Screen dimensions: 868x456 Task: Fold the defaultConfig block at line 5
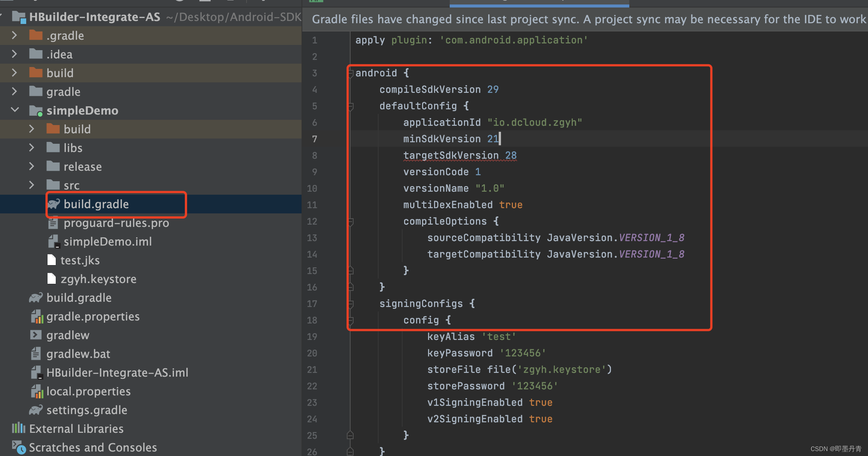pyautogui.click(x=351, y=106)
